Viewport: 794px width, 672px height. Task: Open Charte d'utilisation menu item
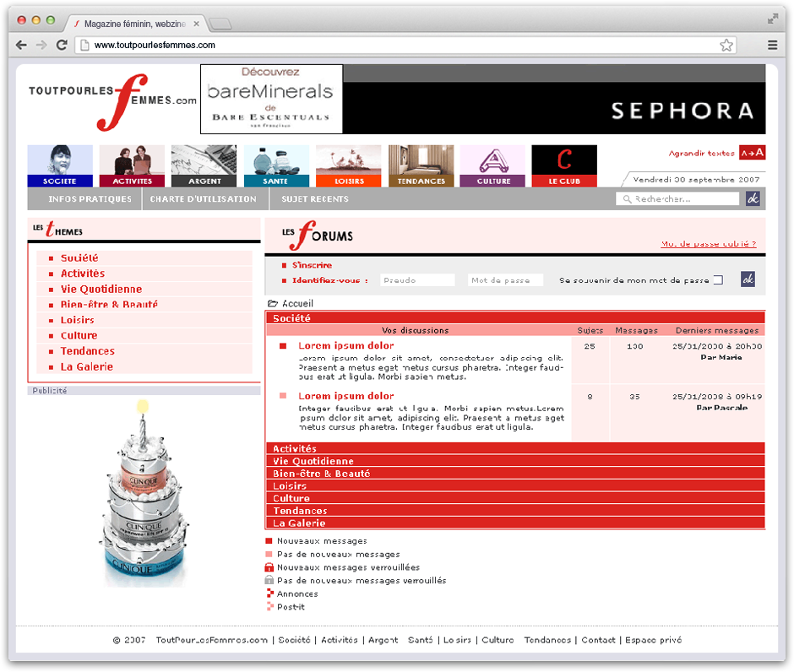(x=203, y=199)
